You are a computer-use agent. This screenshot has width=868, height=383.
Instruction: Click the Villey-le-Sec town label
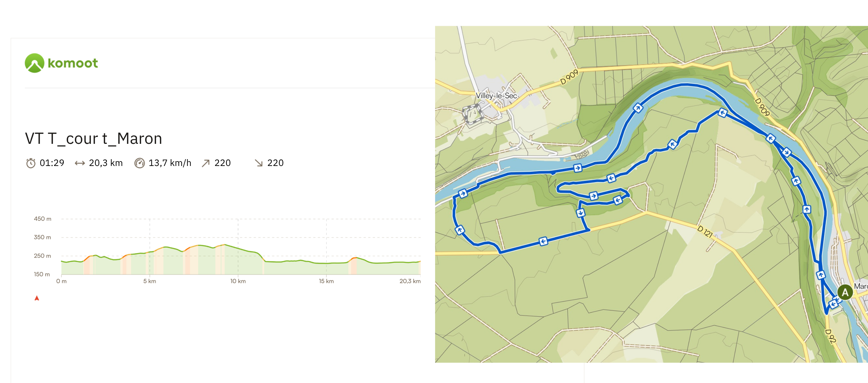click(496, 96)
